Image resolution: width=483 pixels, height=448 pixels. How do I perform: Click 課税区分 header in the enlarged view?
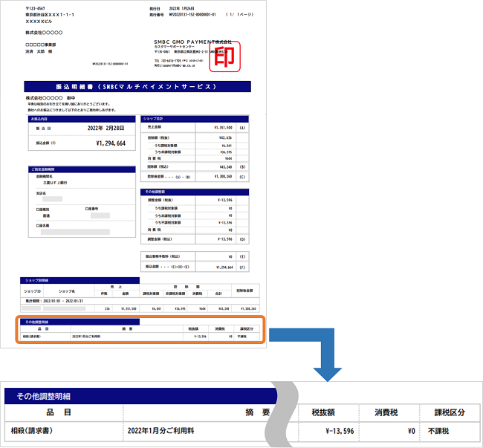point(450,412)
